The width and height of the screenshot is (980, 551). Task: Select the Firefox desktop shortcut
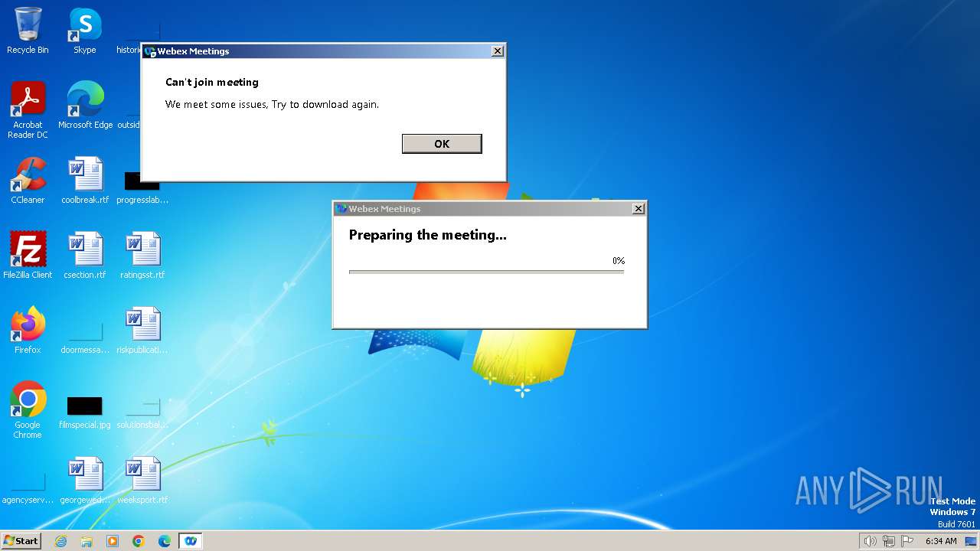pos(28,331)
